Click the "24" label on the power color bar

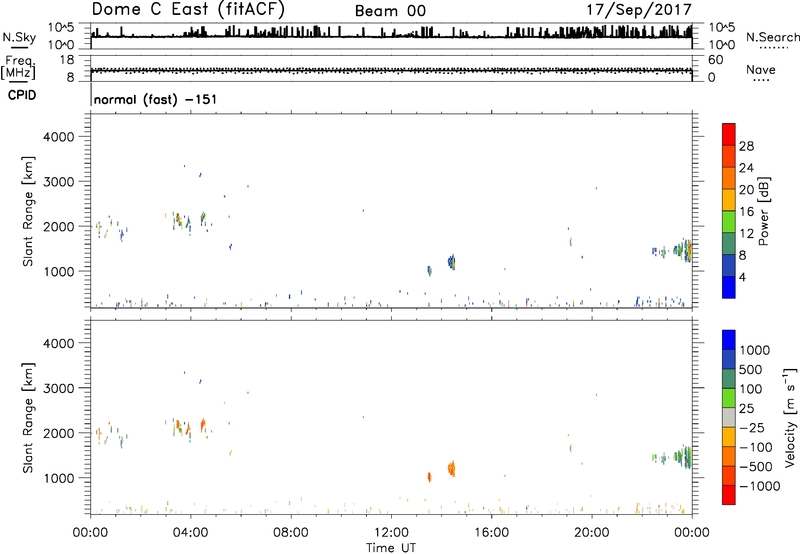coord(746,168)
